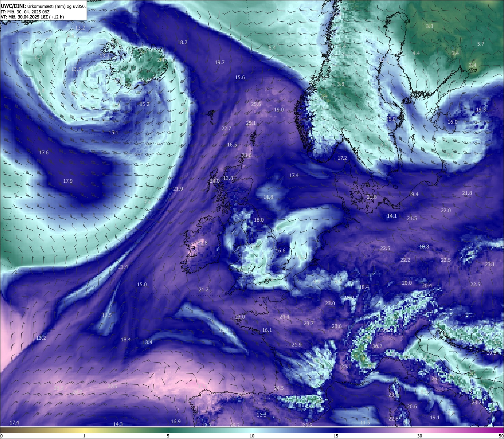Click the 6.4 value in the Norwegian Sea
The image size is (504, 439).
pyautogui.click(x=272, y=48)
